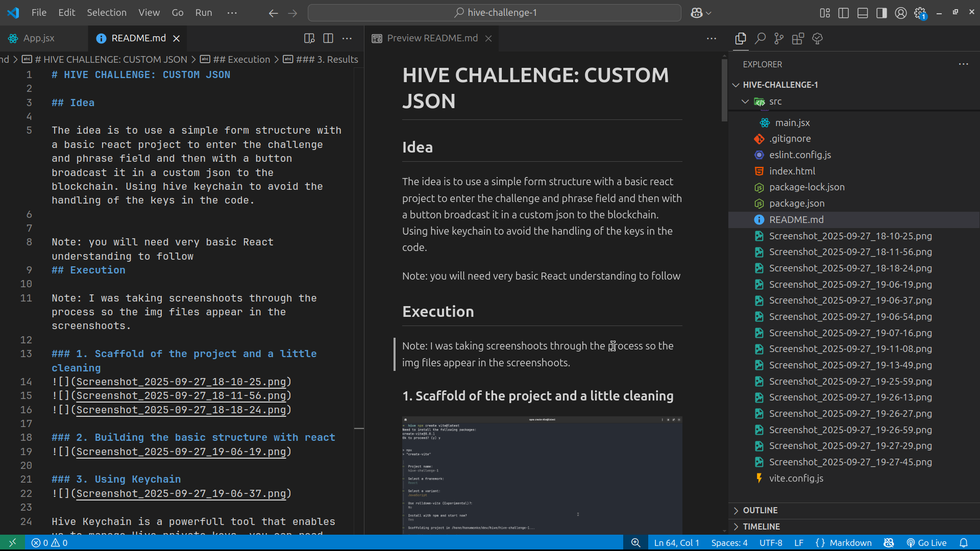Open the Extensions view icon
The image size is (980, 551).
[798, 38]
